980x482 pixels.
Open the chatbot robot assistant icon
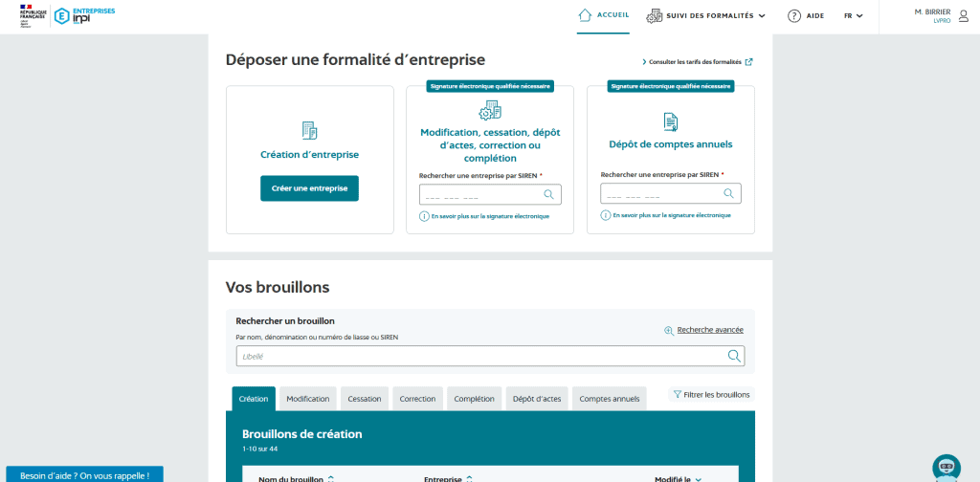click(946, 467)
